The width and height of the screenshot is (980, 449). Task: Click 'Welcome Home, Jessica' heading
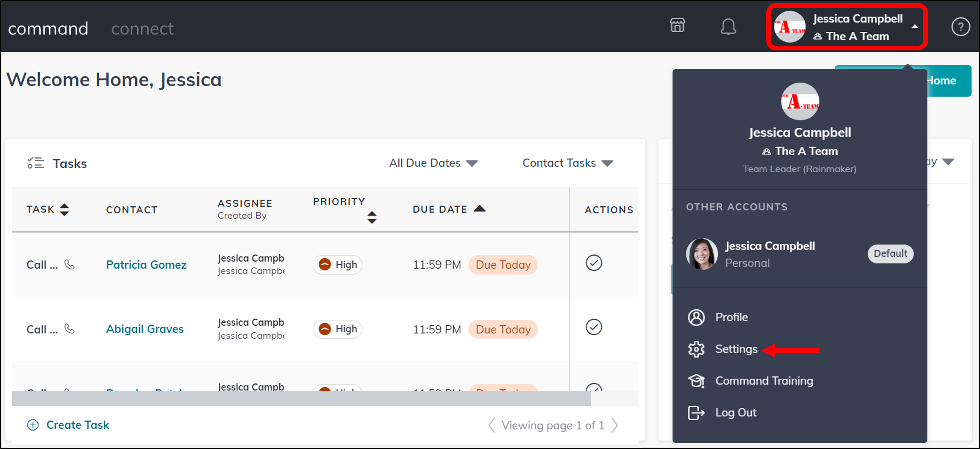[114, 80]
